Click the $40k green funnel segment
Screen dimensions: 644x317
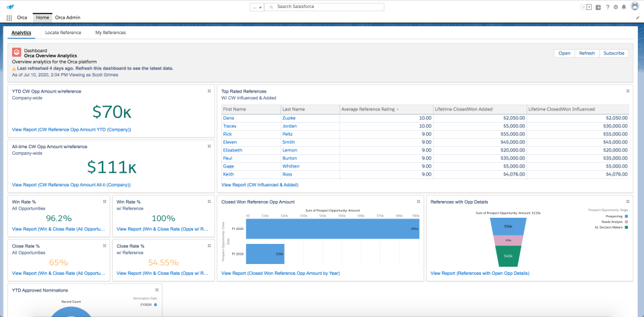click(x=508, y=256)
